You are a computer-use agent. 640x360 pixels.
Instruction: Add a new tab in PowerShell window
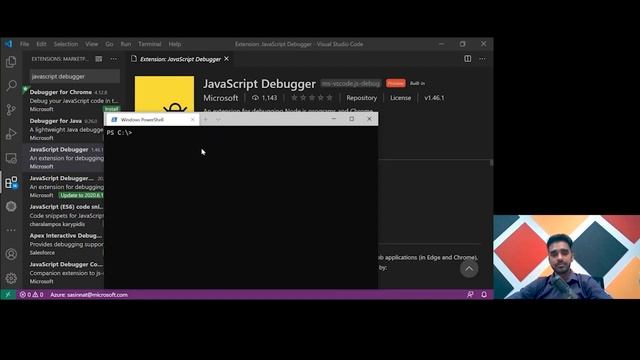(x=206, y=120)
